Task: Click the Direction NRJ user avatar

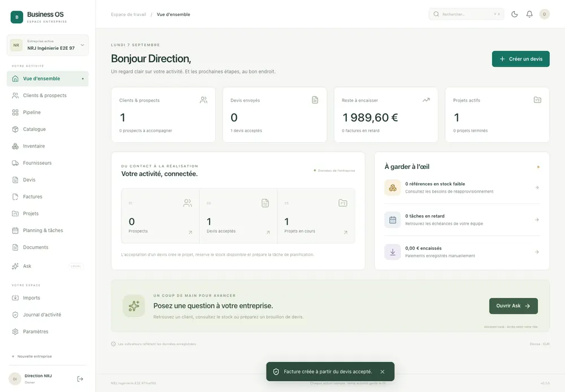Action: tap(15, 378)
